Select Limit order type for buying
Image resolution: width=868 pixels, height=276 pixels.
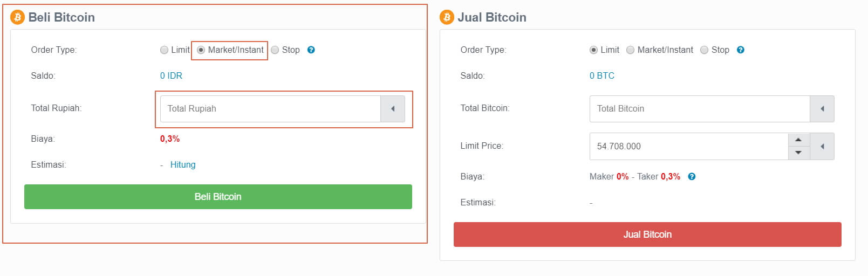pyautogui.click(x=165, y=50)
